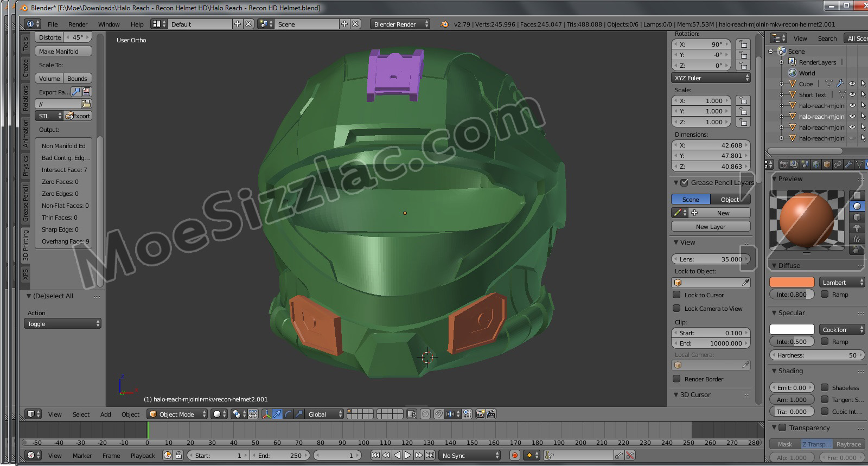Click the Make Manifold button
The height and width of the screenshot is (466, 868).
[x=63, y=52]
